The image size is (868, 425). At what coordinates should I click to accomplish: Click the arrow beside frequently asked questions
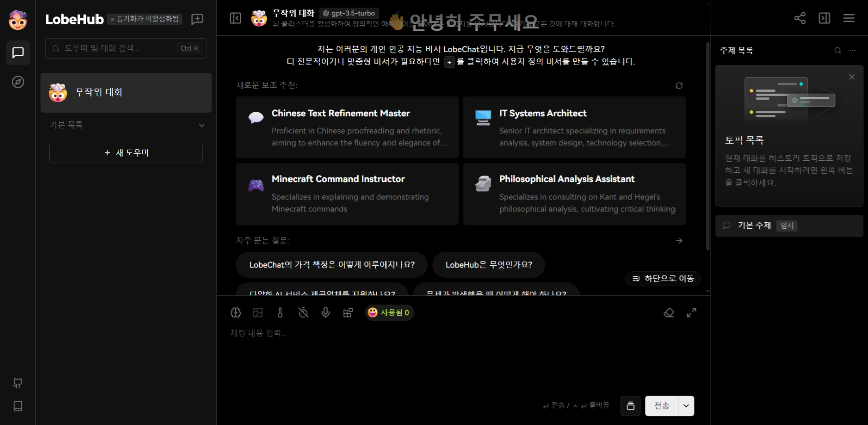tap(679, 241)
